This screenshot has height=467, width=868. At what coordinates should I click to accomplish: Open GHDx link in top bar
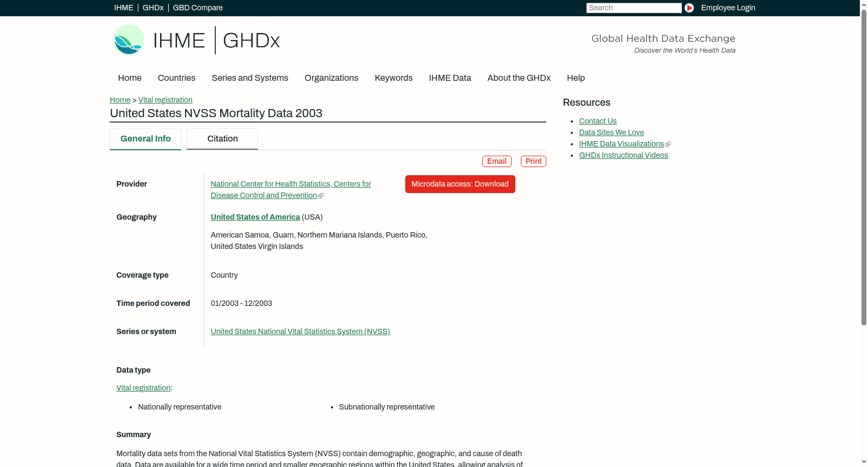153,8
